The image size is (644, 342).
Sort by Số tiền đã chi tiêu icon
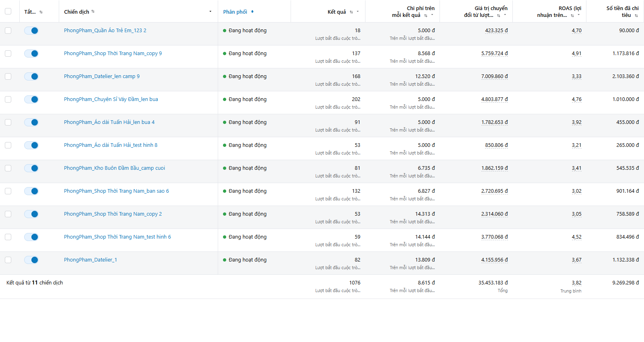636,15
